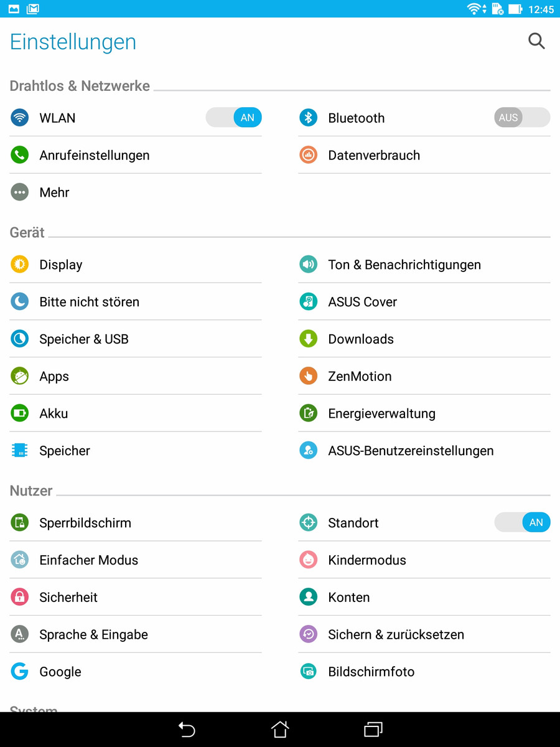Tap the Apps android icon

click(20, 376)
